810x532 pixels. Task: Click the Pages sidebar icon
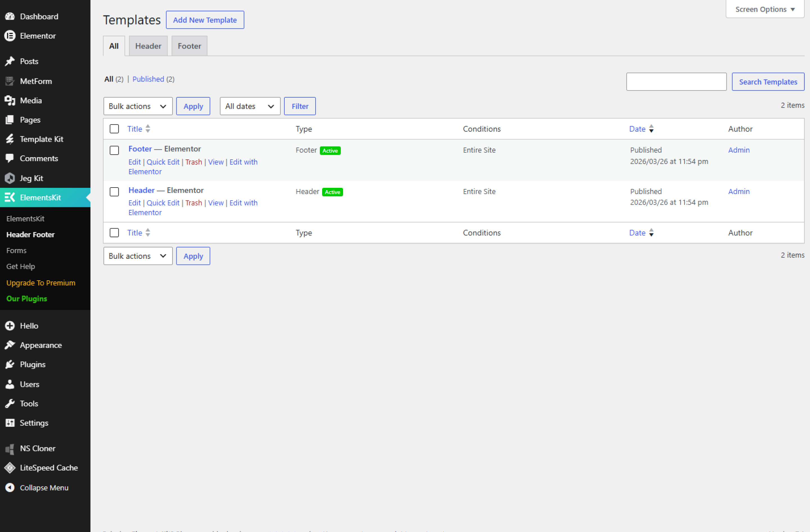tap(10, 120)
